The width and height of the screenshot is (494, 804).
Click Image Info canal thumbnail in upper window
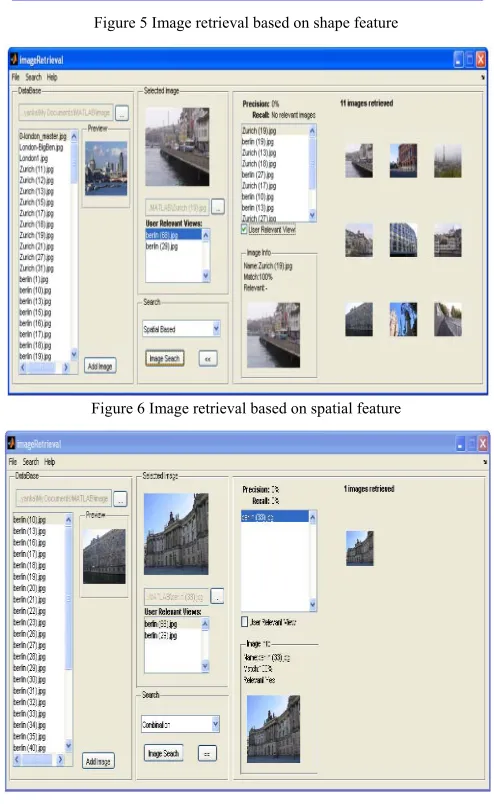coord(274,335)
